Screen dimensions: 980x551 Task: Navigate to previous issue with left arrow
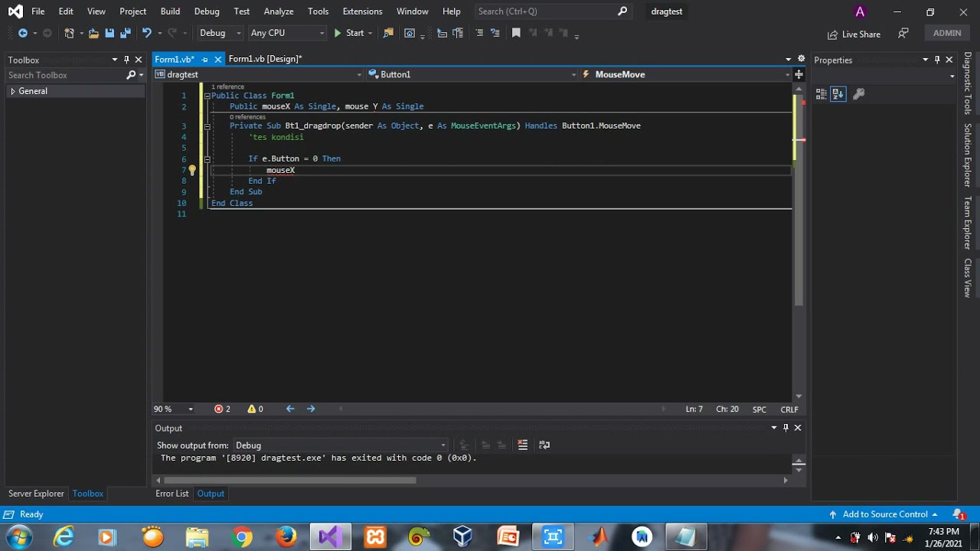290,409
